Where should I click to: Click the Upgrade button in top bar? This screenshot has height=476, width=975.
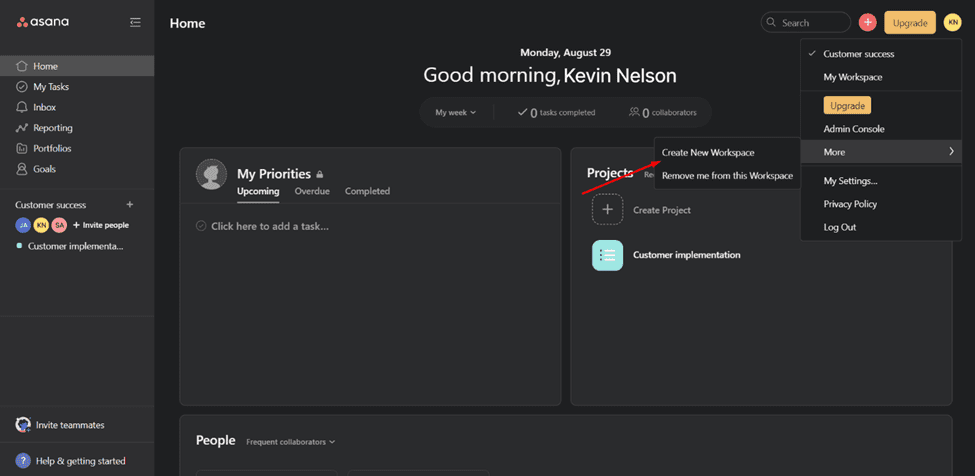910,23
